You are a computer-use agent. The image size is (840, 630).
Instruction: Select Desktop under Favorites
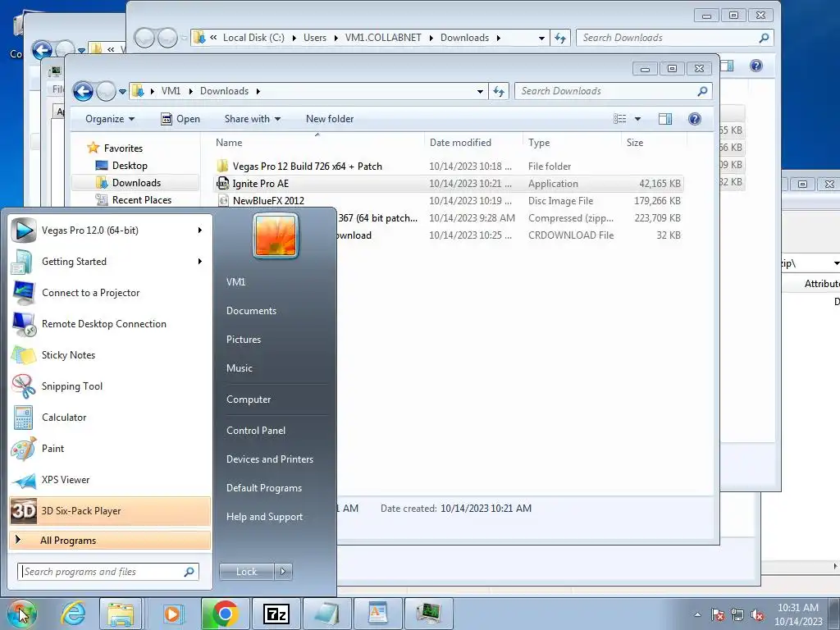pyautogui.click(x=129, y=166)
